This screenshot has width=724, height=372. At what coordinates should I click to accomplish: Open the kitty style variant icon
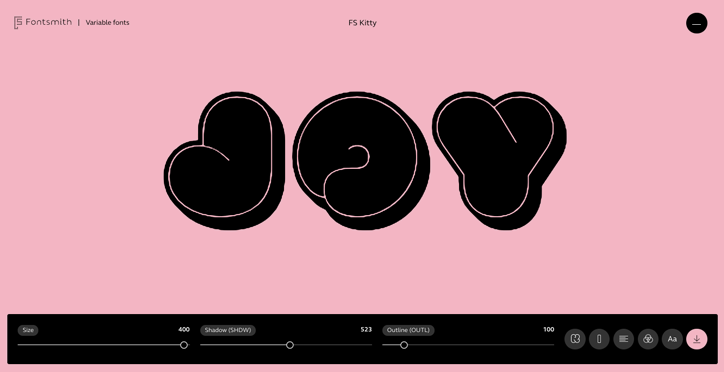[x=575, y=339]
